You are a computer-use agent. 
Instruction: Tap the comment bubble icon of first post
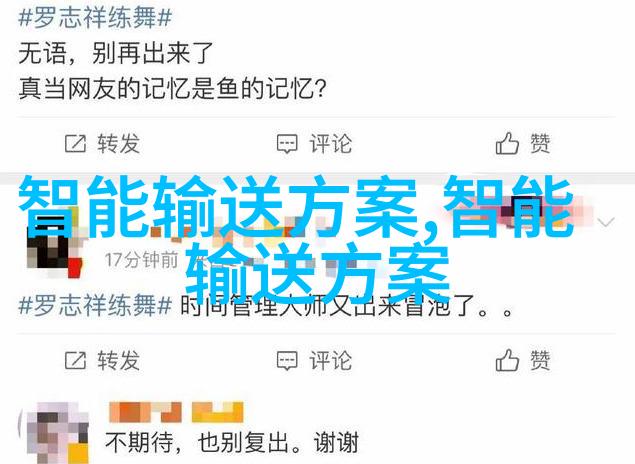[x=287, y=144]
